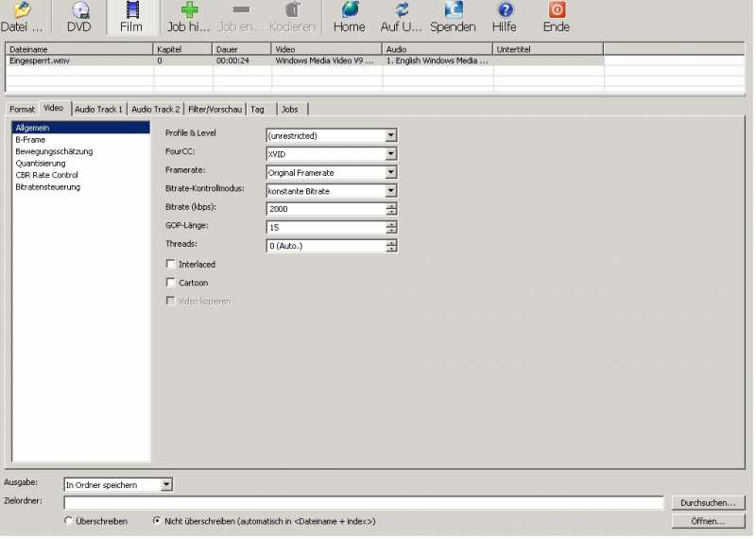This screenshot has height=539, width=756.
Task: Open the Hilfe help icon
Action: click(505, 10)
